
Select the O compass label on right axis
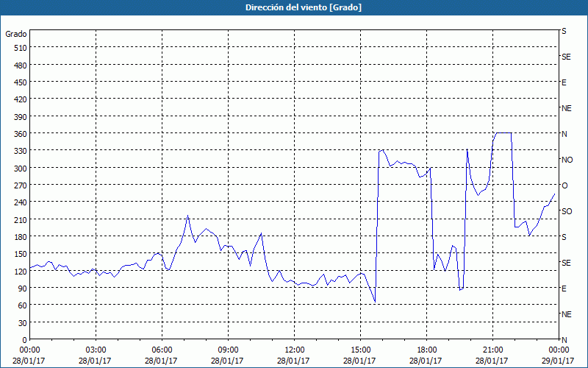point(564,186)
